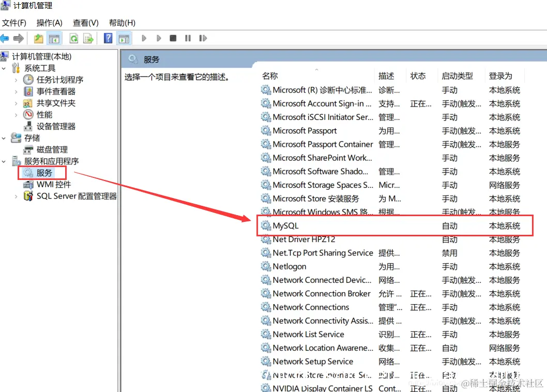Select Microsoft Account Sign-in service row
Screen dimensions: 547x392
point(391,103)
